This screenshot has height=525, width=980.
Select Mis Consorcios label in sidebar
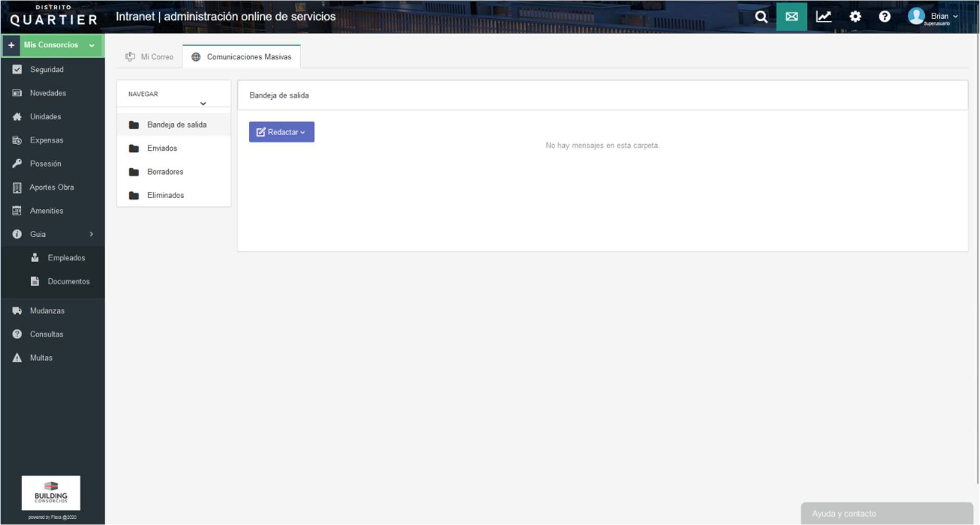point(51,45)
